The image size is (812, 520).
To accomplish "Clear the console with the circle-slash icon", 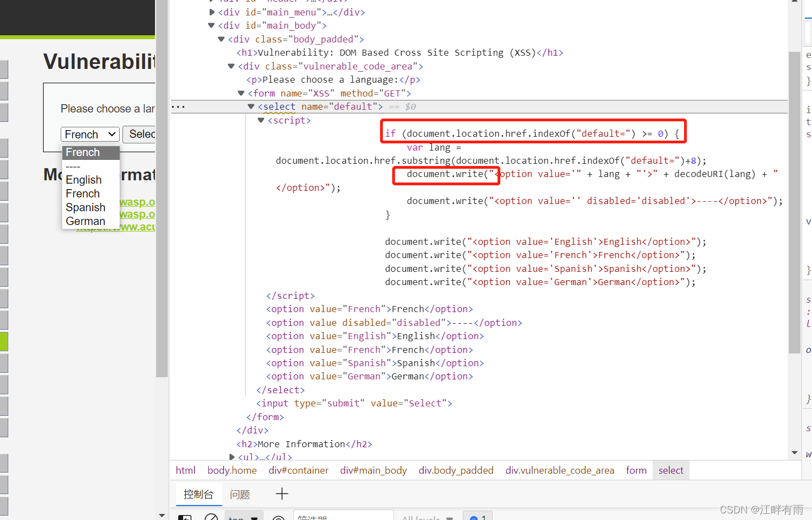I will pyautogui.click(x=211, y=517).
